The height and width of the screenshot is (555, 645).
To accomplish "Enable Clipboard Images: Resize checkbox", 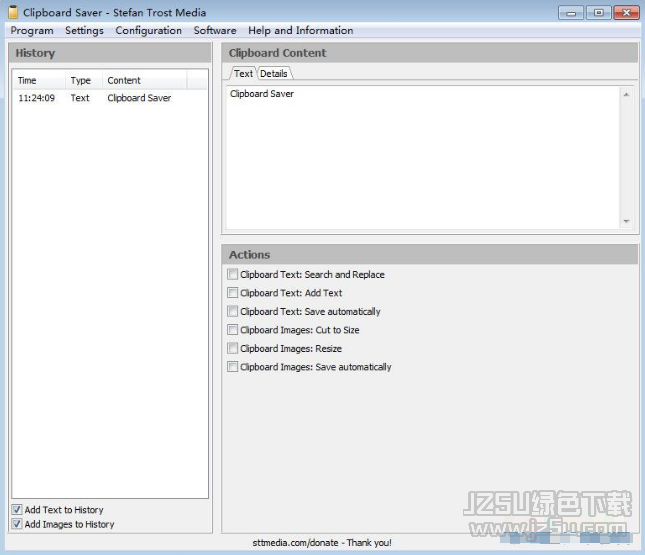I will click(x=232, y=348).
